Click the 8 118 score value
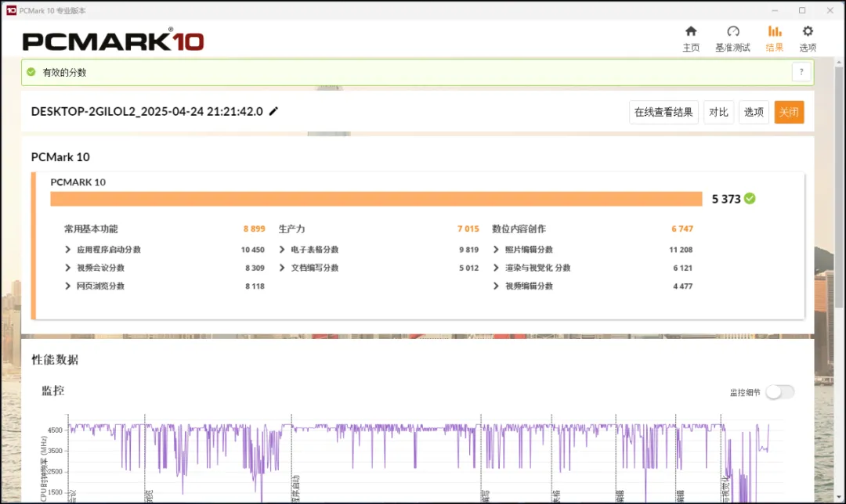 255,286
